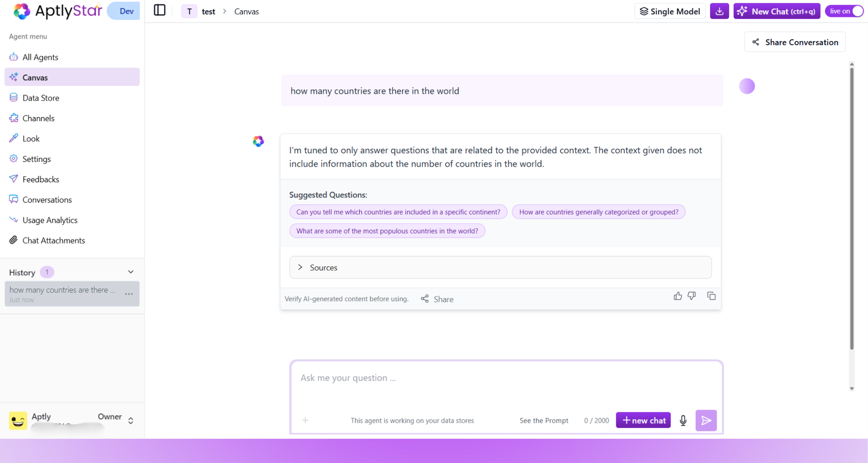Viewport: 868px width, 463px height.
Task: Click the New Chat button
Action: [x=776, y=11]
